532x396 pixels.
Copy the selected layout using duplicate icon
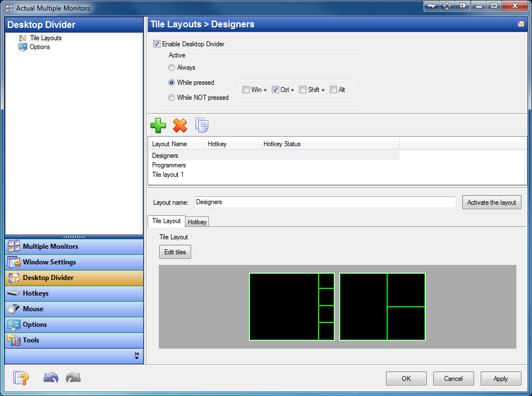pos(202,125)
